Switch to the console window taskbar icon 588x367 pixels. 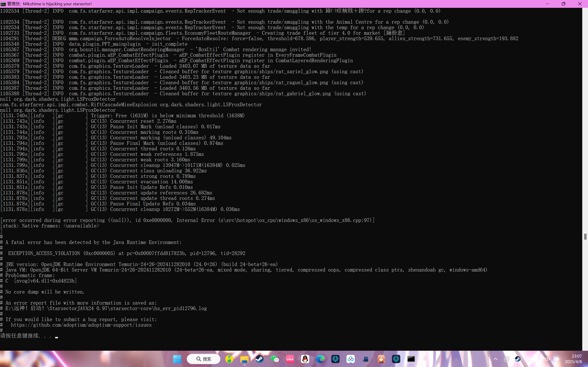tap(411, 359)
